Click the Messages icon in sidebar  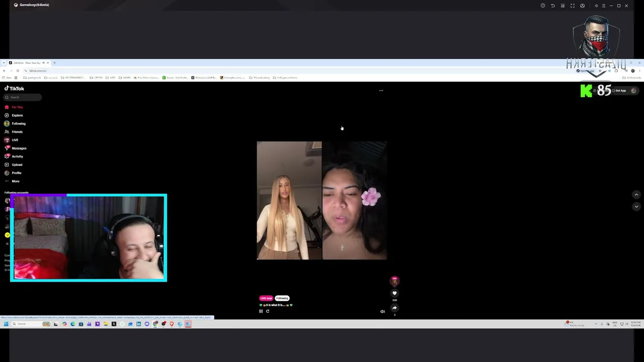(x=7, y=148)
